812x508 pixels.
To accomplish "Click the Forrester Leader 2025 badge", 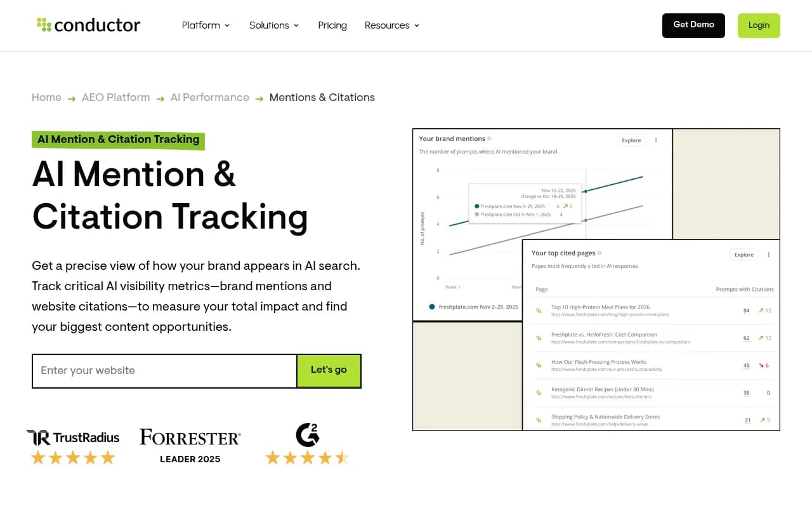I will 190,446.
